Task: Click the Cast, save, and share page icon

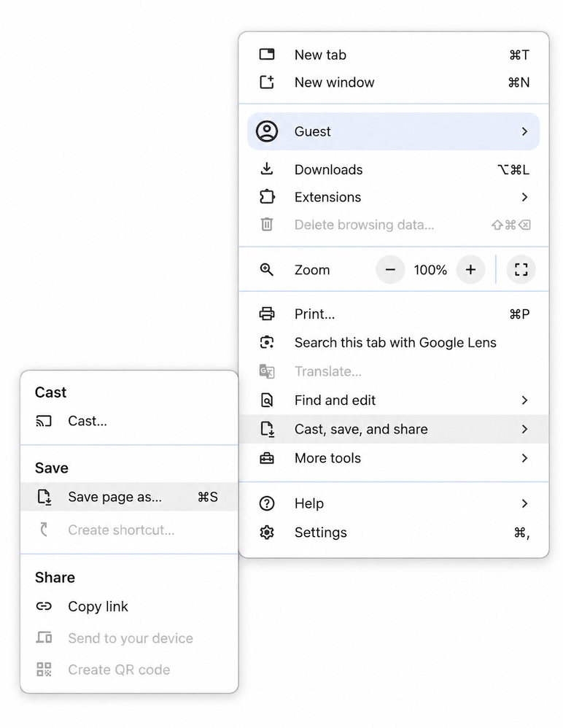Action: click(x=268, y=429)
